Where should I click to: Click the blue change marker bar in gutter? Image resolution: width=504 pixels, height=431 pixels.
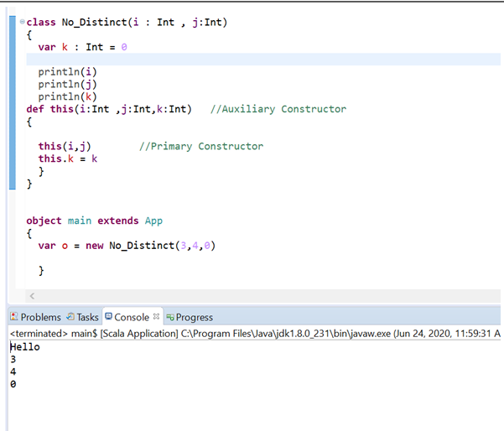point(13,102)
